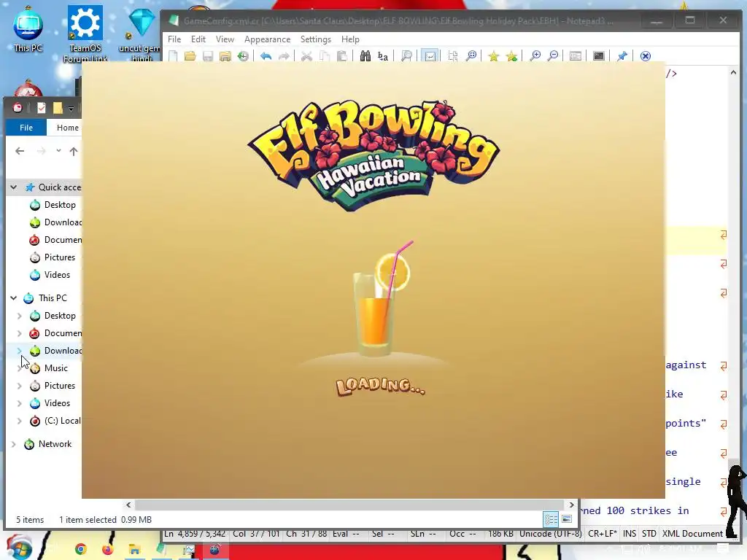
Task: Click the revert file green arrow icon
Action: [x=243, y=56]
